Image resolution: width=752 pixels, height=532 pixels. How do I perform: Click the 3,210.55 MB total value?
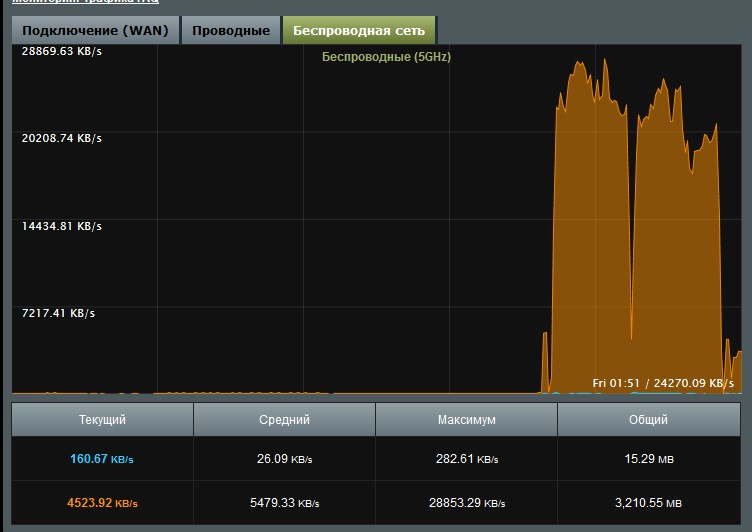coord(648,504)
